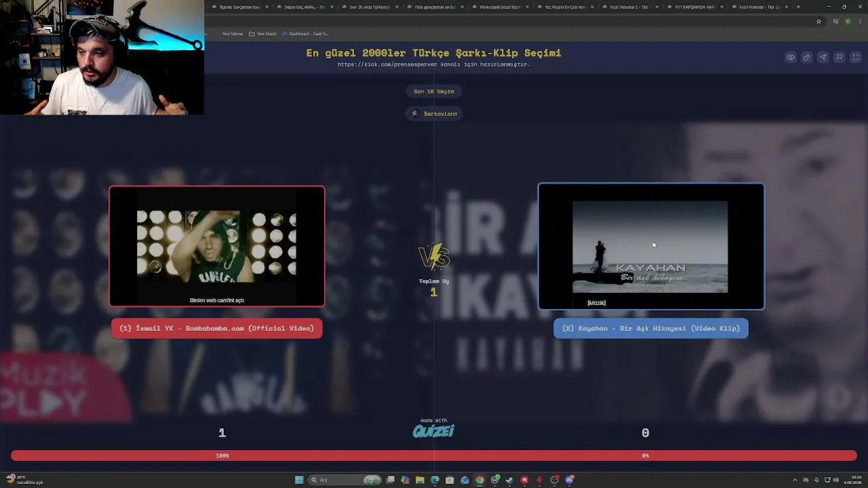Click the share icon in the quiz header
868x488 pixels.
tap(806, 58)
